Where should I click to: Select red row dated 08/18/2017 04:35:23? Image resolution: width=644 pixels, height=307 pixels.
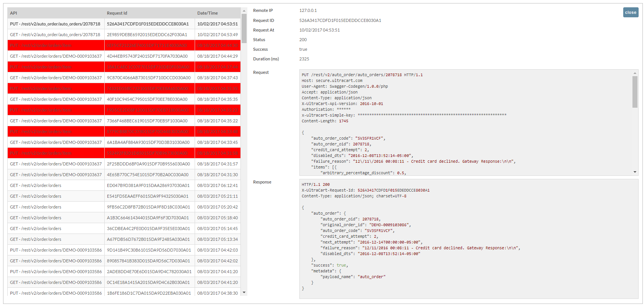[x=124, y=110]
